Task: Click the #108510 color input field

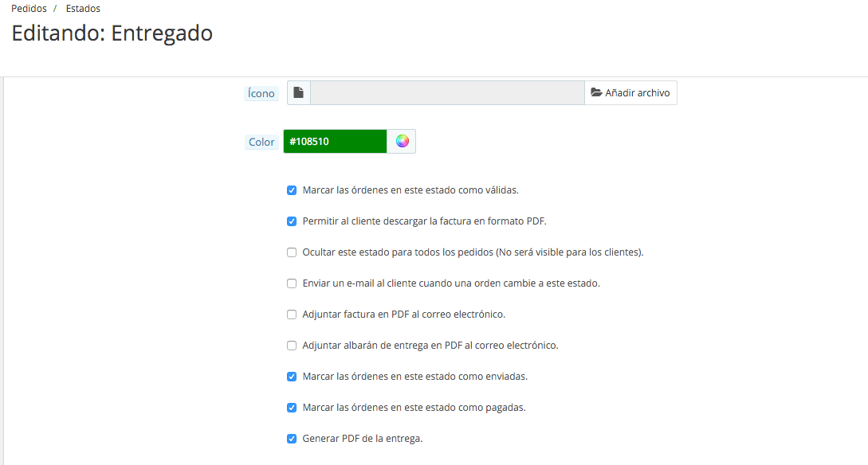Action: coord(335,142)
